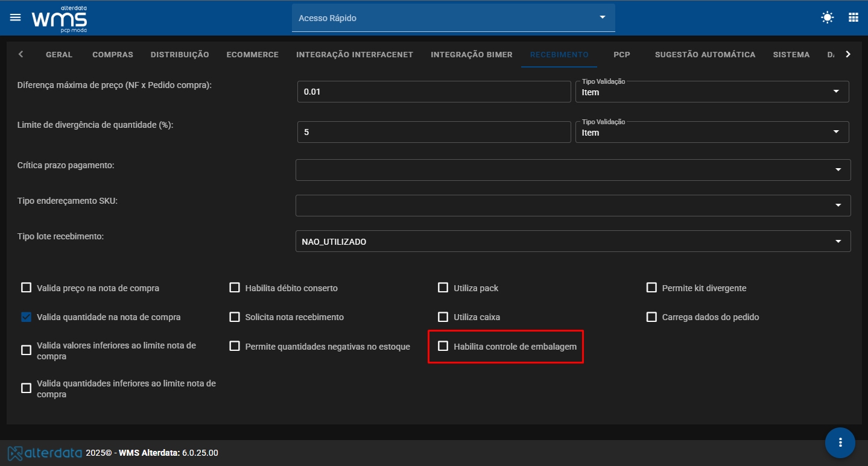
Task: Enable Habilita débito conserto checkbox
Action: tap(235, 288)
